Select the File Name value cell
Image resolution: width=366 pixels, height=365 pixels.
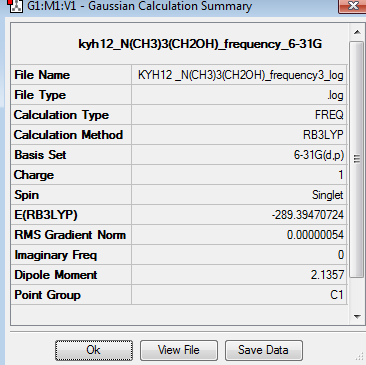(x=239, y=75)
